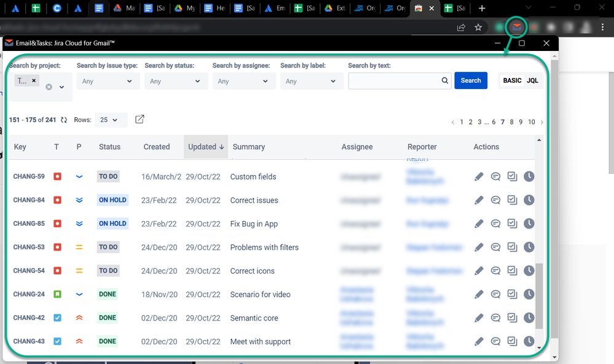The image size is (614, 364).
Task: Go to results page 8
Action: pos(511,122)
